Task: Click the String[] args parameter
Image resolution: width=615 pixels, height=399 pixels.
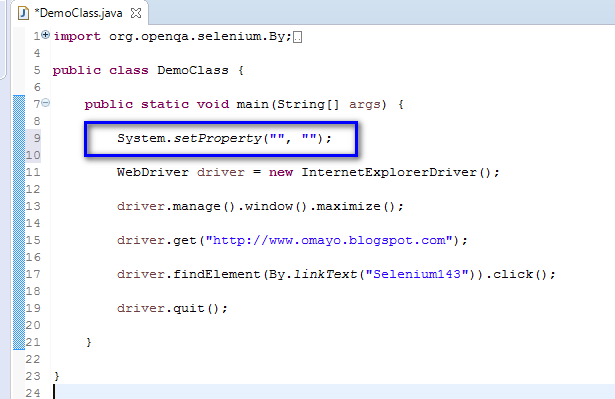Action: (329, 104)
